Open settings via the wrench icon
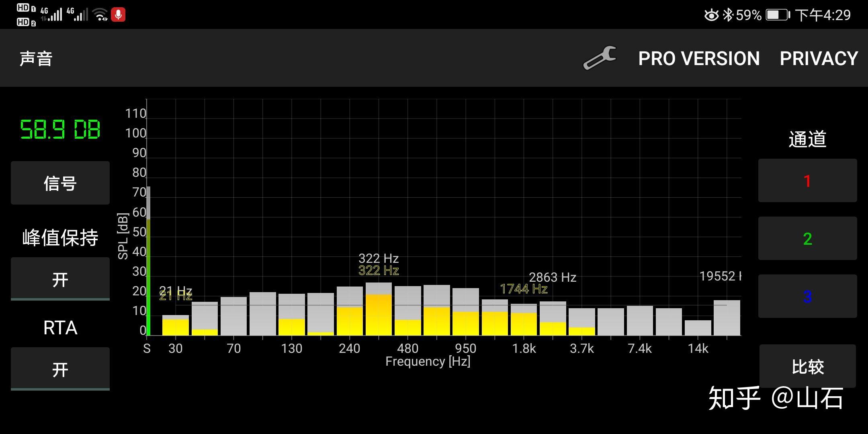Screen dimensions: 868x434 coord(600,58)
